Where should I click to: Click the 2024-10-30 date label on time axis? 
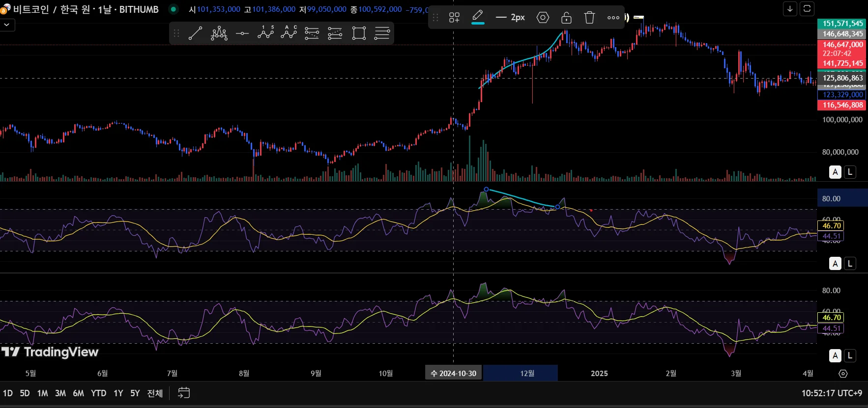point(454,373)
